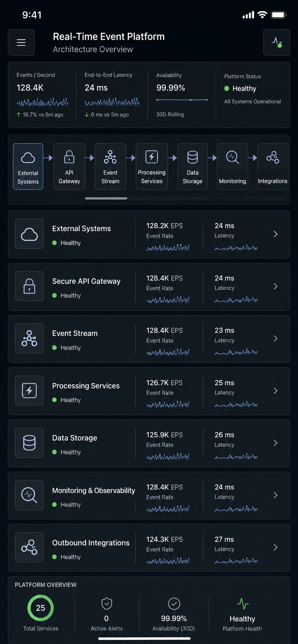Click the Monitoring & Observability title

(x=93, y=491)
